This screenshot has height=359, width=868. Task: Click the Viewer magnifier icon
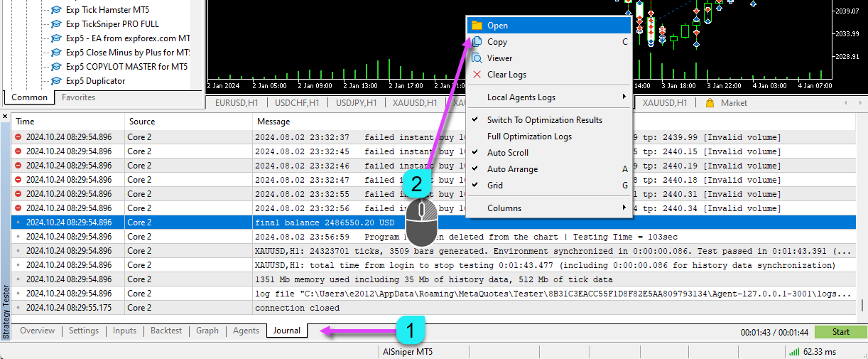[x=477, y=58]
